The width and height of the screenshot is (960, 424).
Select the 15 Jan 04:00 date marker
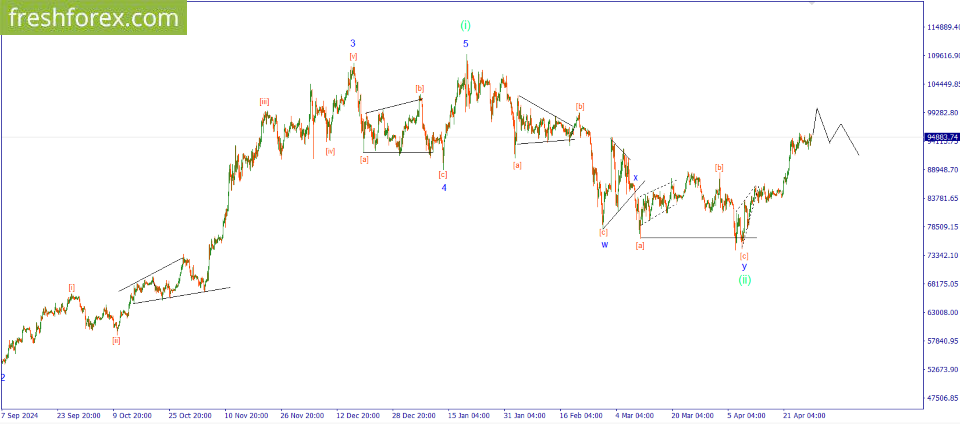pyautogui.click(x=468, y=414)
